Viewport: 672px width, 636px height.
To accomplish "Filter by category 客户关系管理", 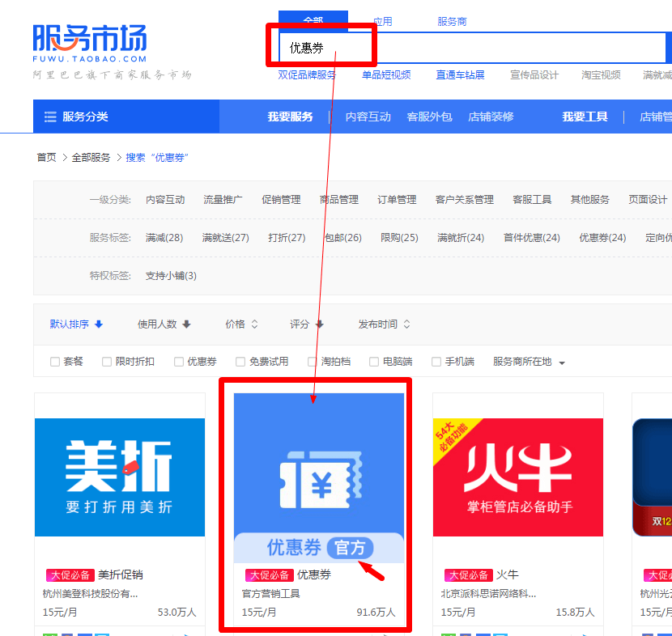I will click(x=465, y=200).
